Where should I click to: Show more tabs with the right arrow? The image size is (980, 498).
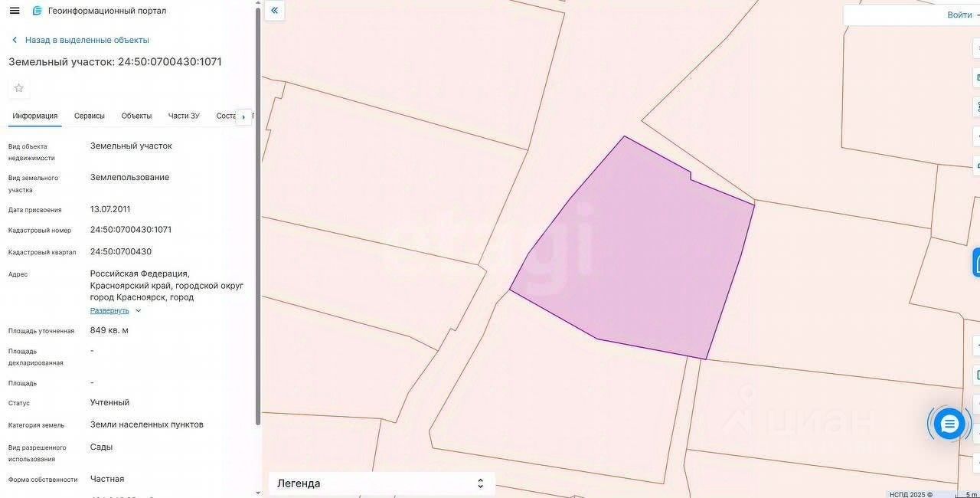(x=243, y=116)
